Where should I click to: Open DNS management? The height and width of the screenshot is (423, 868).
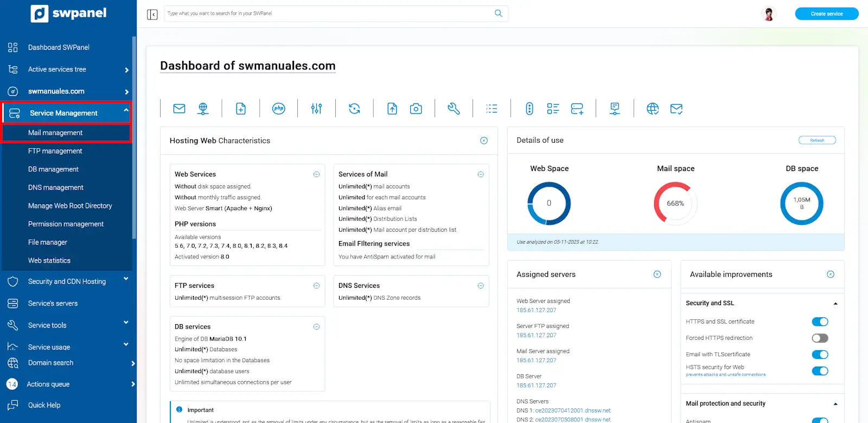[x=55, y=187]
